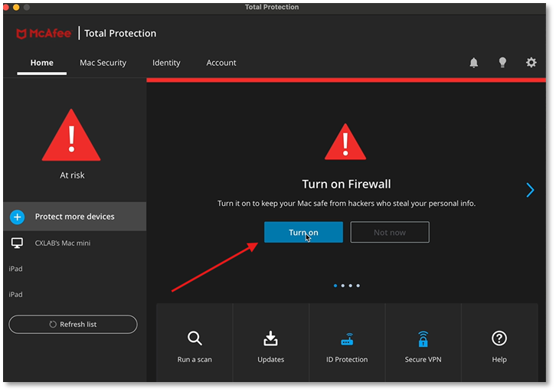Click the Refresh list button
The height and width of the screenshot is (392, 556).
(73, 324)
